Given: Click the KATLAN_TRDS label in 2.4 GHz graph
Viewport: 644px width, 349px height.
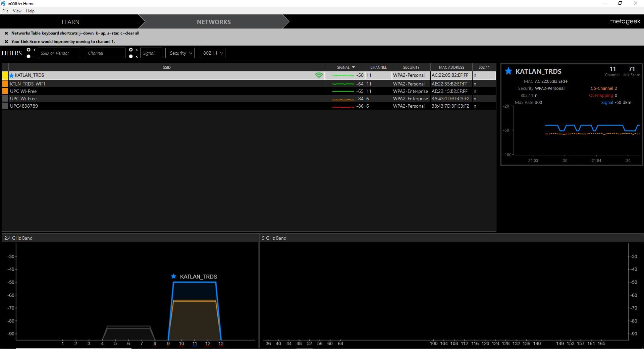Looking at the screenshot, I should pyautogui.click(x=199, y=277).
